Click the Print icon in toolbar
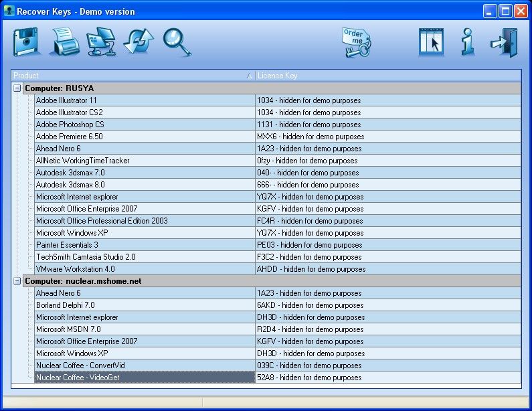 click(x=66, y=42)
